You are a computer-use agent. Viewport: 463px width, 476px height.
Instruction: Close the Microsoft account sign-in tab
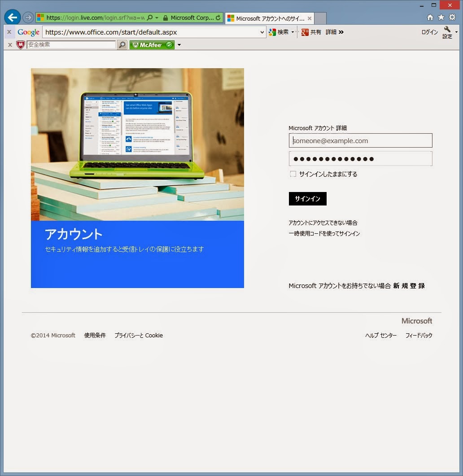(x=310, y=18)
